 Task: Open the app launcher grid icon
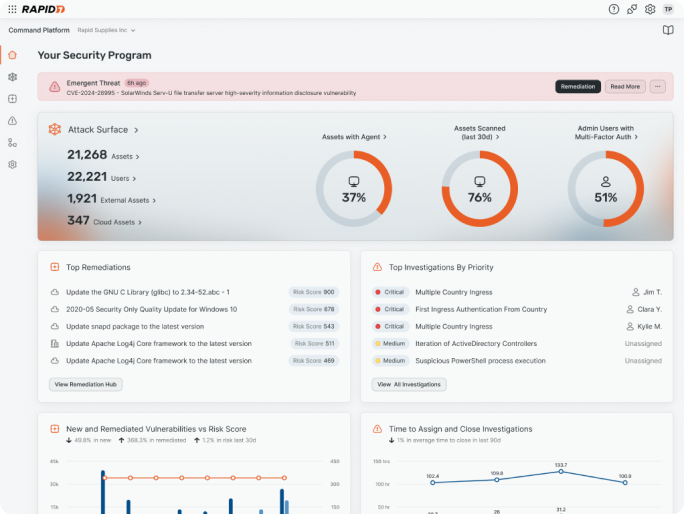[12, 9]
